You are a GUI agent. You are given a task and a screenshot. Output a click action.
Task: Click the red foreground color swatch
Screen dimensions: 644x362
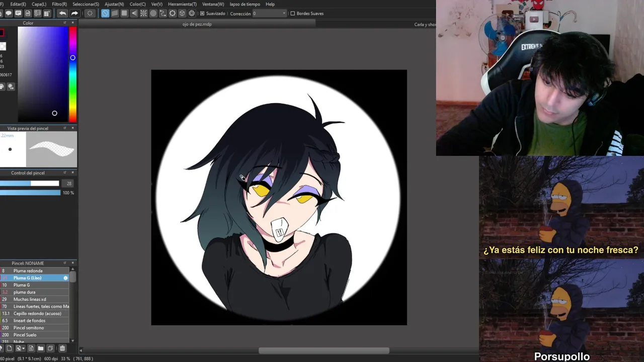(2, 33)
